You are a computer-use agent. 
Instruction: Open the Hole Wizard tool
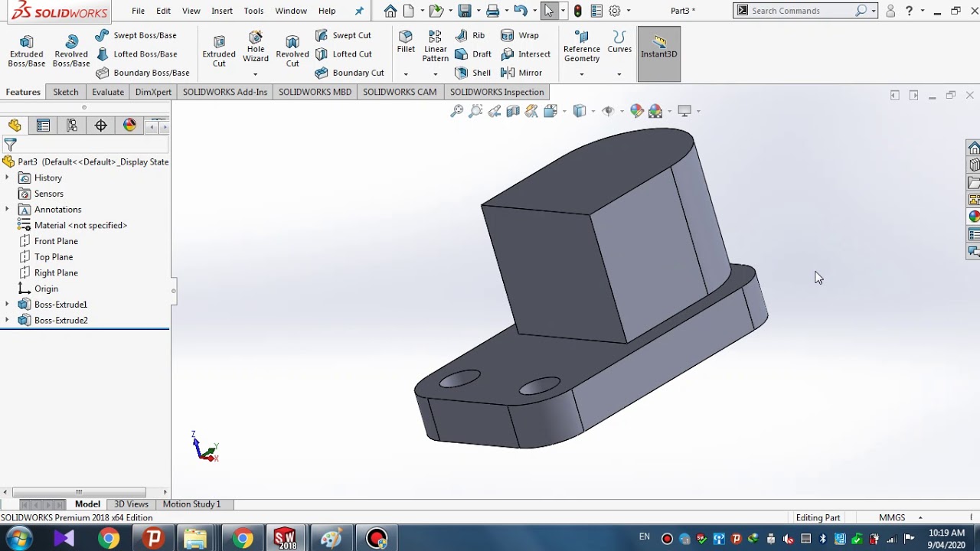(256, 47)
